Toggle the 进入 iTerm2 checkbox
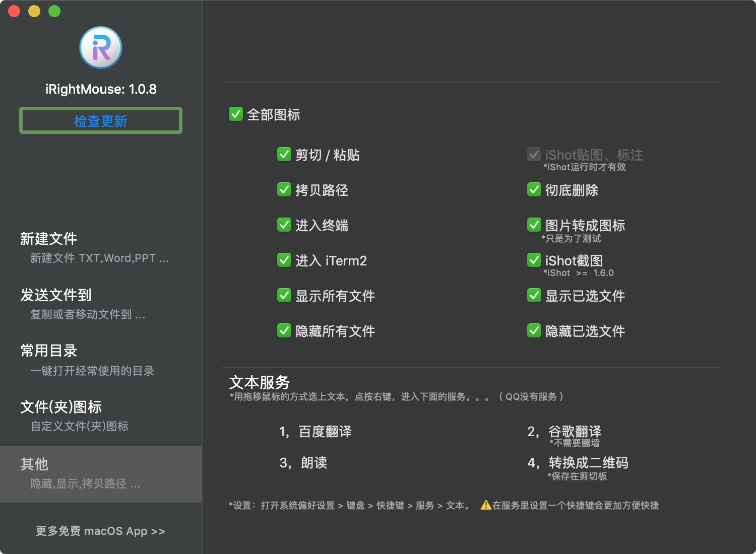 click(284, 260)
